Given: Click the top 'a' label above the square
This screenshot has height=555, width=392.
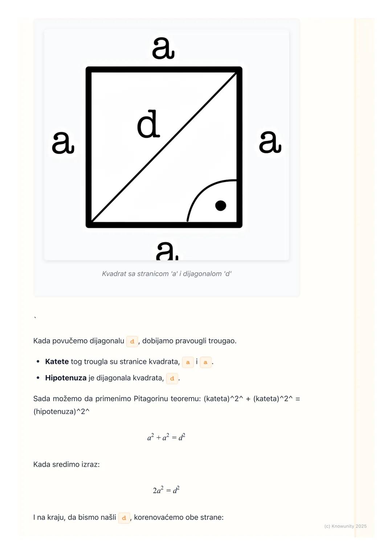Looking at the screenshot, I should [163, 48].
